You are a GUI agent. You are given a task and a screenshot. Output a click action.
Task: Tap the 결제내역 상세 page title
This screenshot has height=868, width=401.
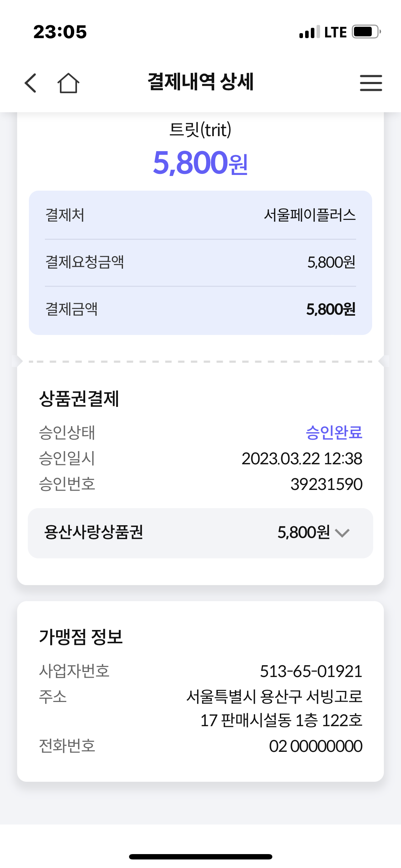200,82
